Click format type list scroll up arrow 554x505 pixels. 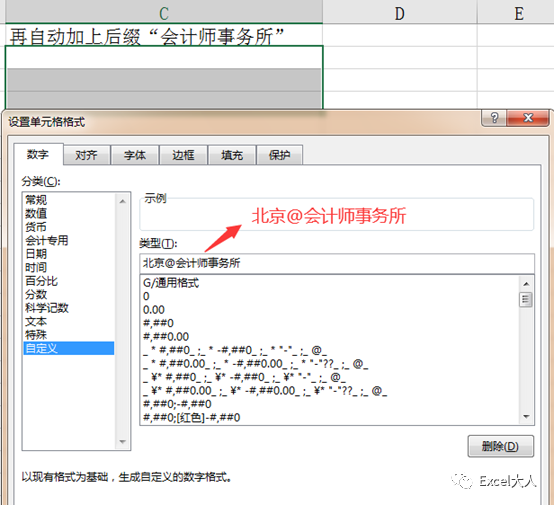(x=526, y=284)
